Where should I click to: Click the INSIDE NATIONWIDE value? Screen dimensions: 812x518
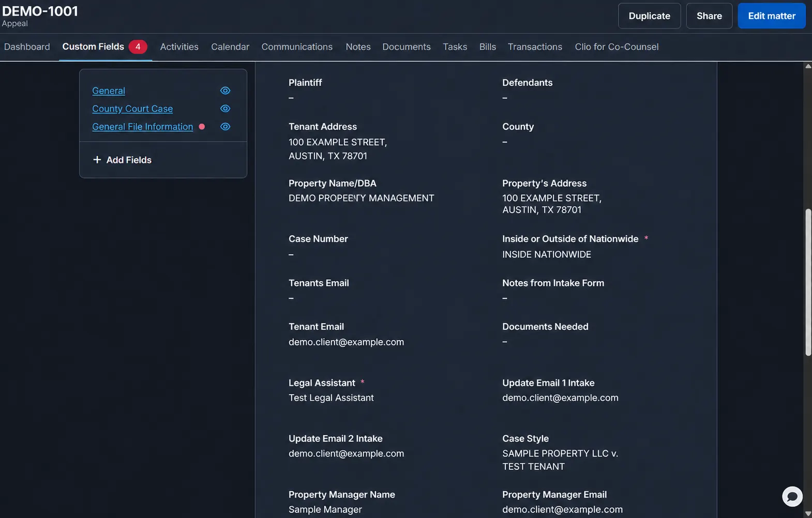point(547,254)
